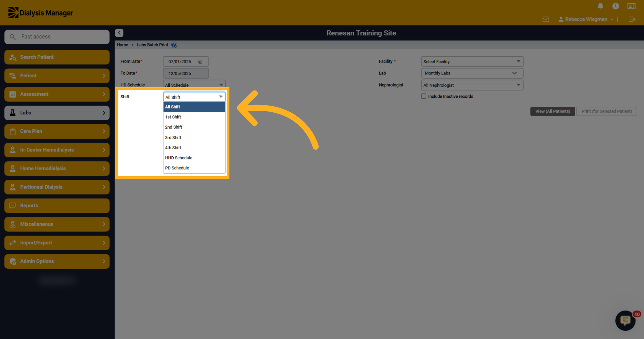644x339 pixels.
Task: Open the contact card icon in header
Action: pyautogui.click(x=631, y=6)
